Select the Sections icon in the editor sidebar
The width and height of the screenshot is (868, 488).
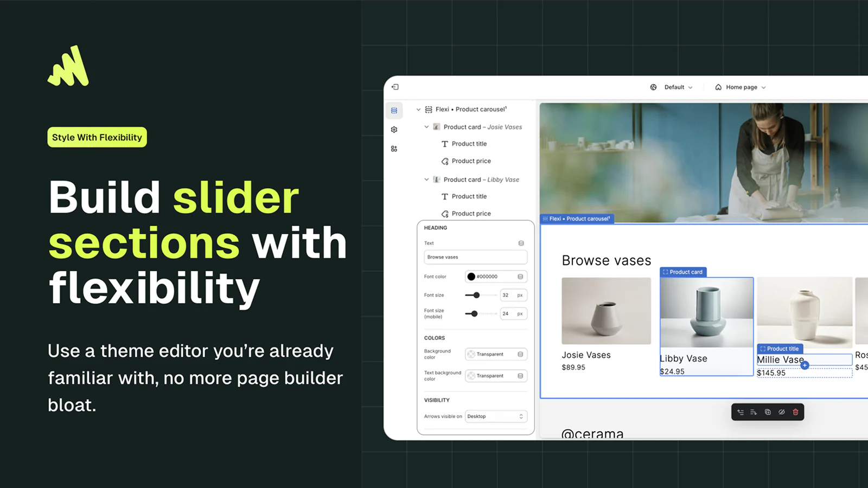[394, 110]
